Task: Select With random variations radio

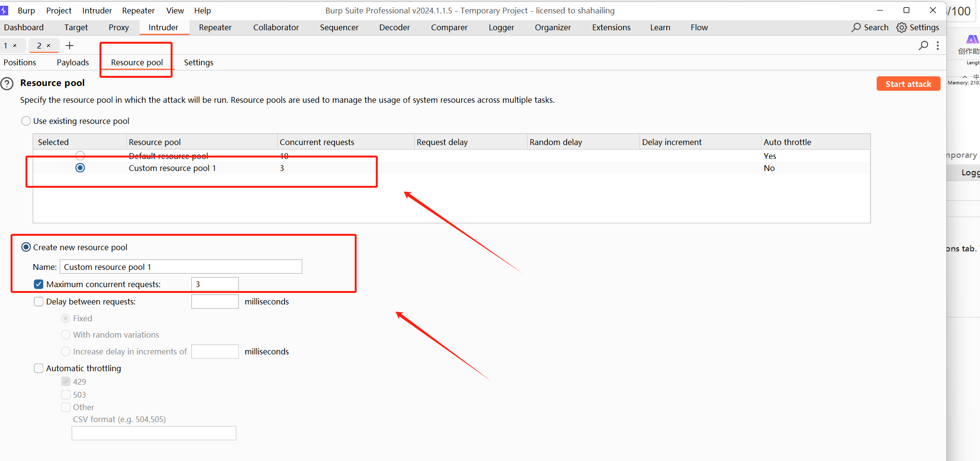Action: click(x=66, y=335)
